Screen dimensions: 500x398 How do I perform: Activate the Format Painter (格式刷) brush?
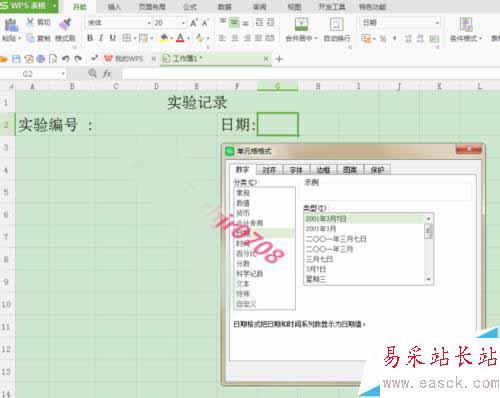(x=65, y=25)
